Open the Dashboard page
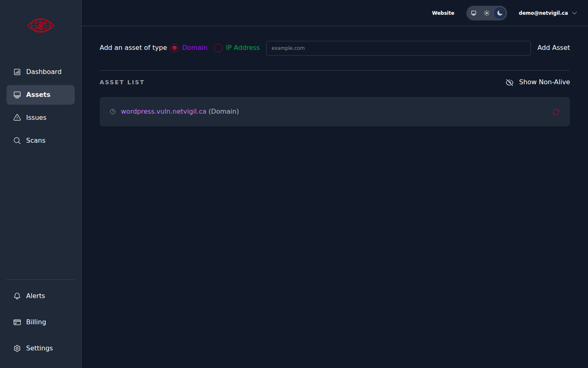 click(x=40, y=72)
